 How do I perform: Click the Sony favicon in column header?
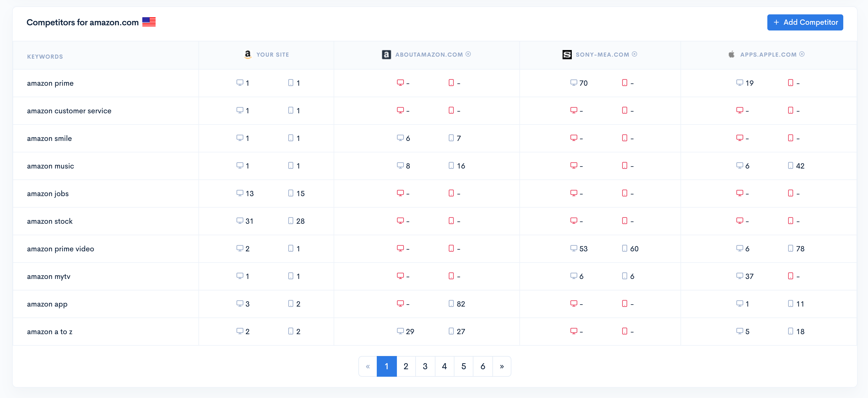click(x=567, y=55)
